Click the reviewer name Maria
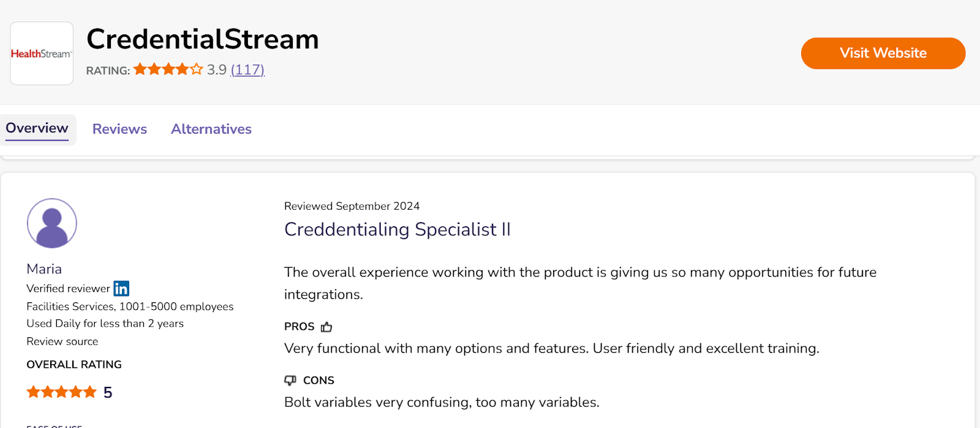This screenshot has width=980, height=428. click(x=44, y=269)
